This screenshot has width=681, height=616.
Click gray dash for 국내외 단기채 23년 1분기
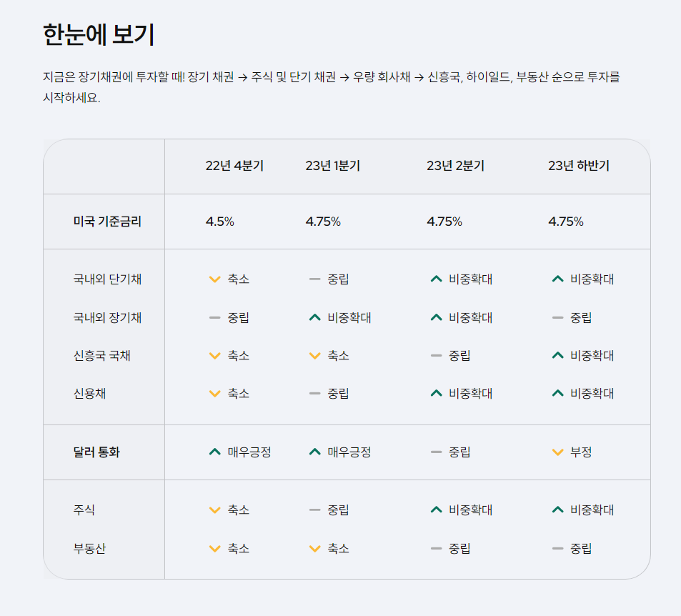pos(315,279)
